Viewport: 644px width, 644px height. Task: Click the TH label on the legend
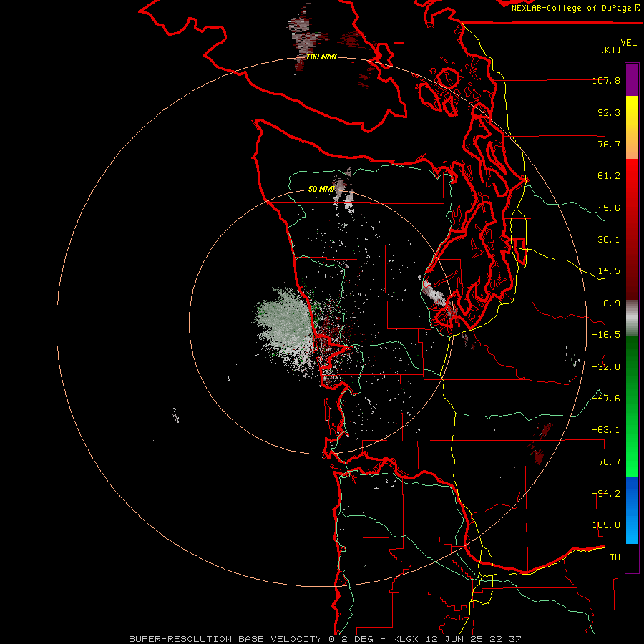pyautogui.click(x=615, y=557)
